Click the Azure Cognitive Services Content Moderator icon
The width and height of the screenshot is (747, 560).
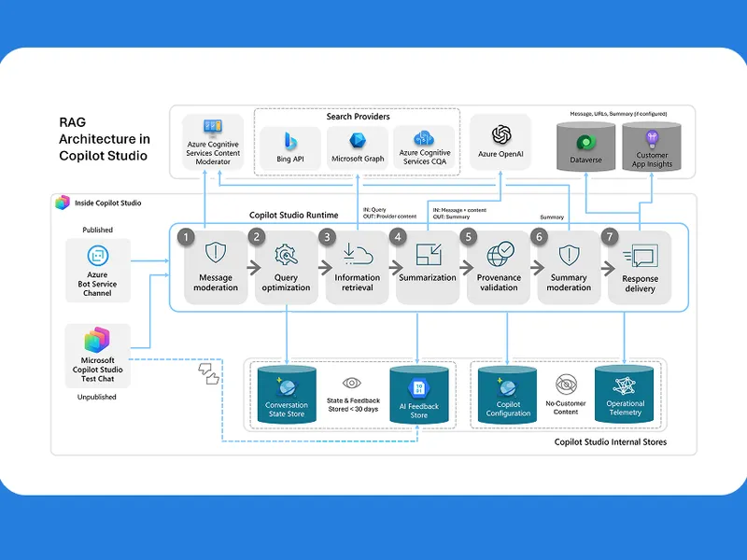213,126
